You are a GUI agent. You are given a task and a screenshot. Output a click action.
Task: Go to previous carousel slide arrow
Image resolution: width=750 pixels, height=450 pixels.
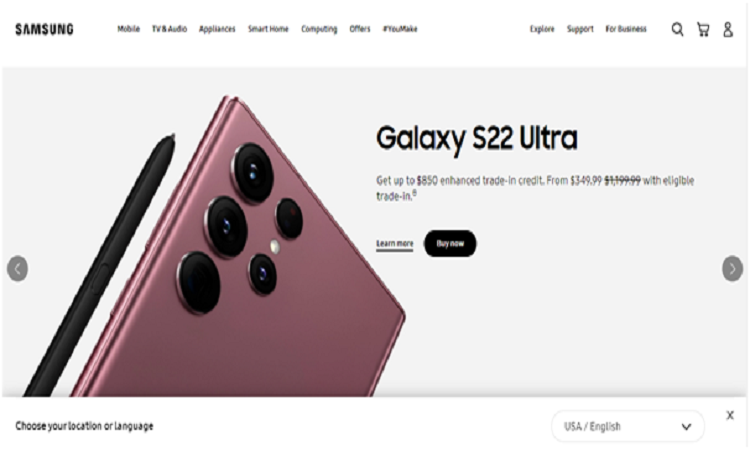[17, 269]
